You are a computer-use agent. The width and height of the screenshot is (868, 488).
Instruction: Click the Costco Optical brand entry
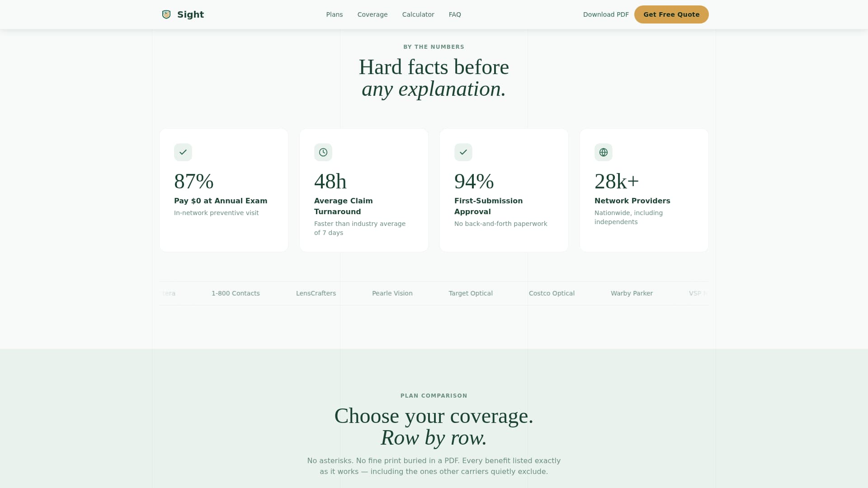(x=552, y=293)
